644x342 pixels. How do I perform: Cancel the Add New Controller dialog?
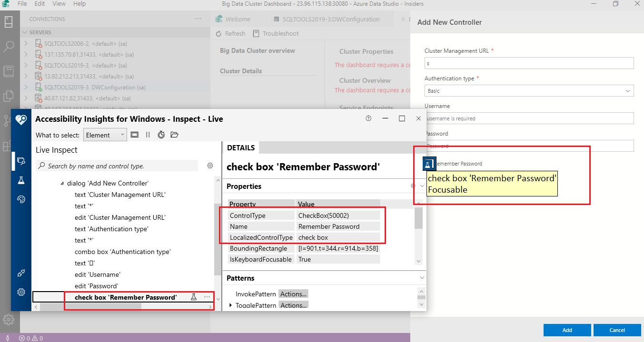point(617,330)
